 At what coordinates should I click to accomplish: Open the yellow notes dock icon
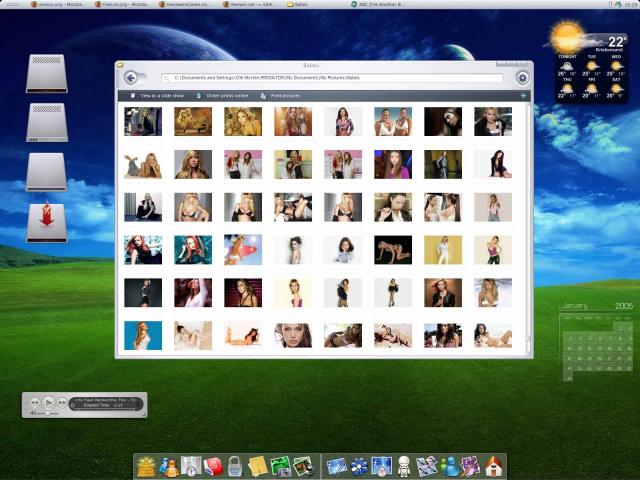pyautogui.click(x=258, y=467)
